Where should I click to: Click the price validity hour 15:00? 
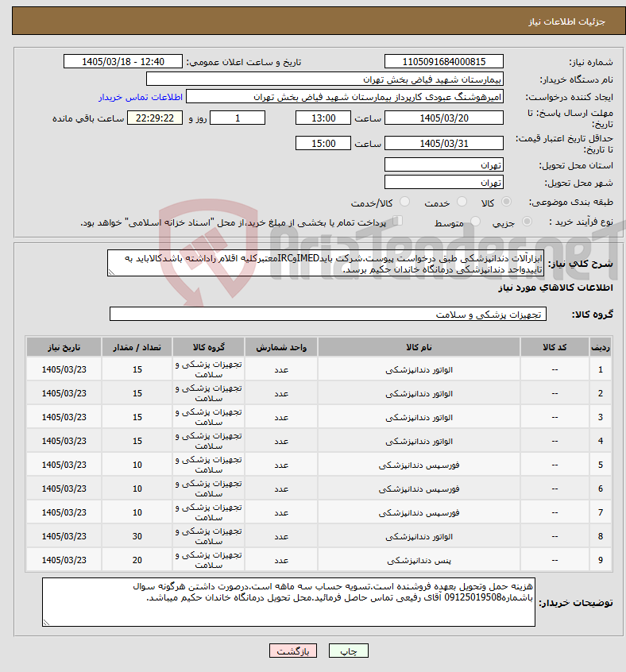[323, 143]
